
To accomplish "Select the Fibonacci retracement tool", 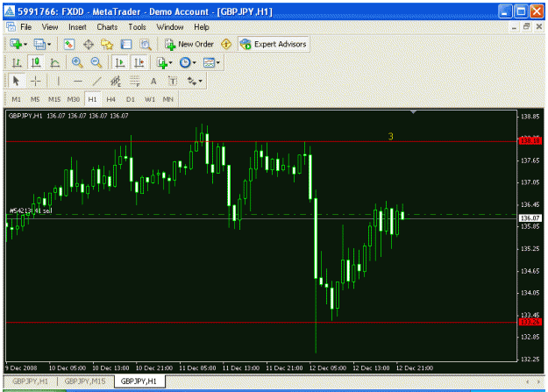I will point(135,82).
